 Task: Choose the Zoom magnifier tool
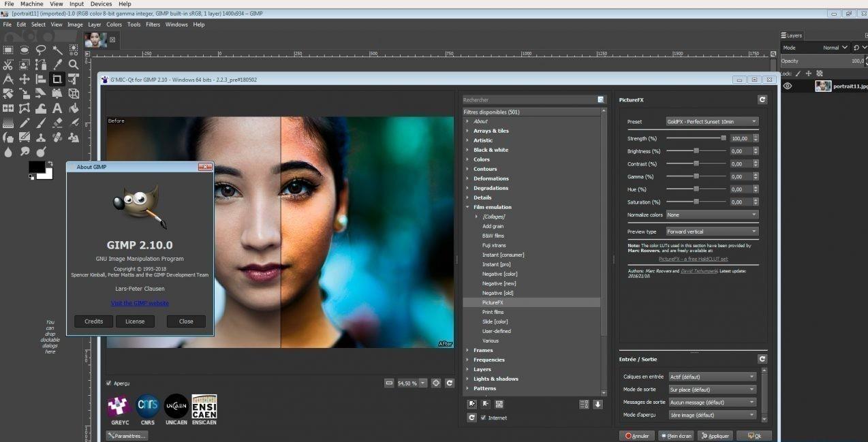[x=74, y=65]
